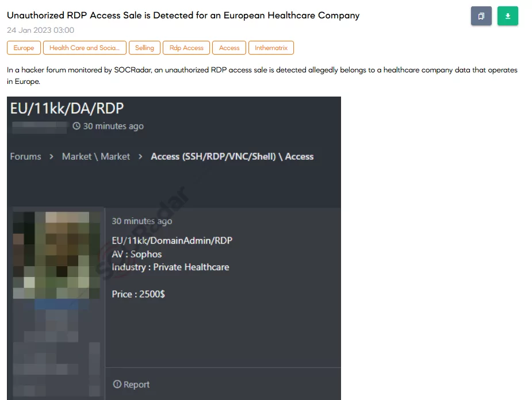Image resolution: width=532 pixels, height=400 pixels.
Task: Click the blurred user avatar thumbnail
Action: point(57,255)
